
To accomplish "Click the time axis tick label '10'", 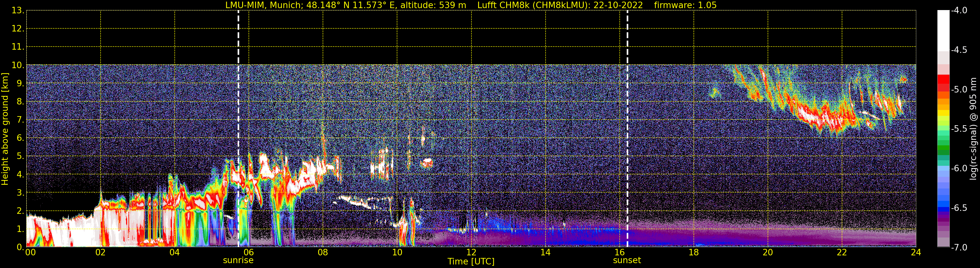I will pos(397,252).
